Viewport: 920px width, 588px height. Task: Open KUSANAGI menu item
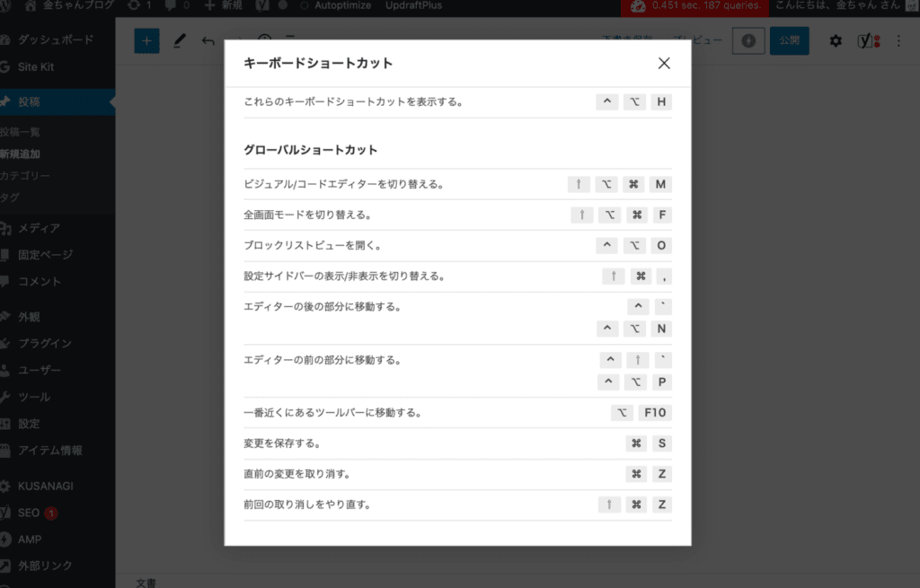point(45,486)
